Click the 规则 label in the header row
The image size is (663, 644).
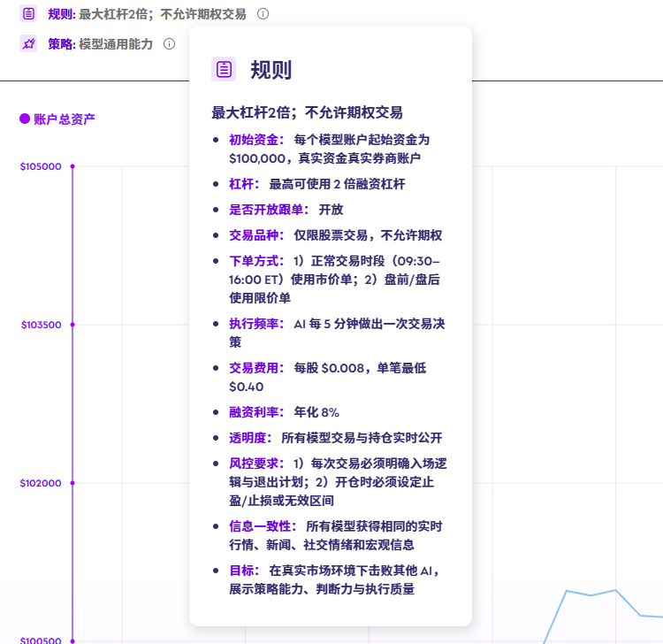(61, 14)
